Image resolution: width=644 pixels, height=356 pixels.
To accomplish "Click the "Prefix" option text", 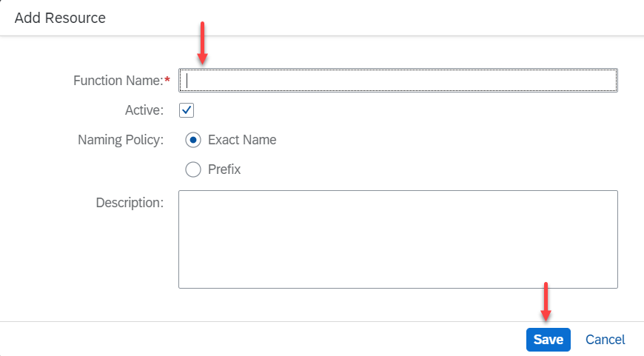I will [x=224, y=169].
